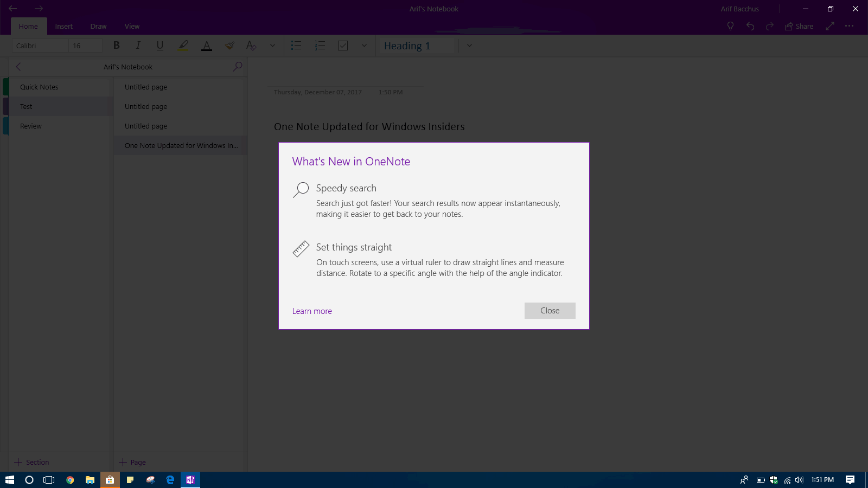
Task: Open the One Note Updated for Windows page
Action: click(181, 145)
